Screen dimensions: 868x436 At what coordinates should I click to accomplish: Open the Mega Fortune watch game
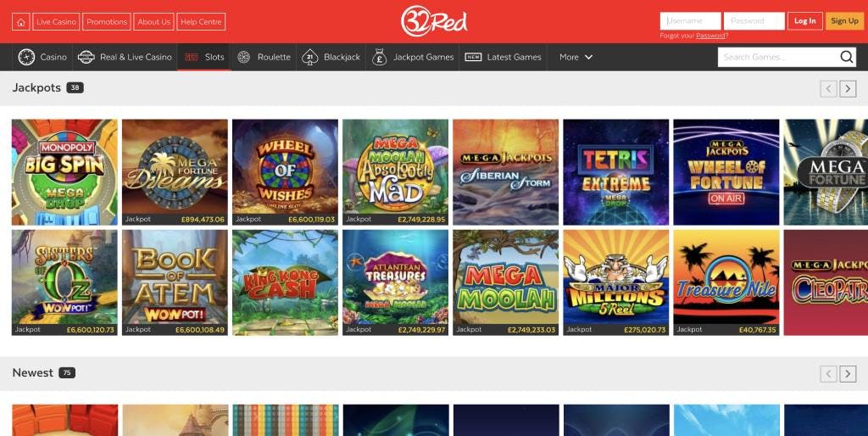click(x=826, y=171)
